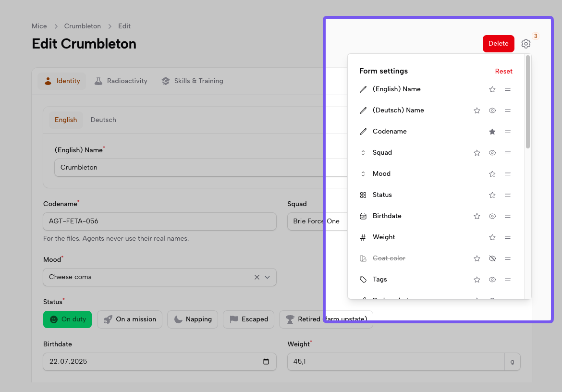Go to Crumbleton breadcrumb
Viewport: 562px width, 392px height.
tap(83, 26)
